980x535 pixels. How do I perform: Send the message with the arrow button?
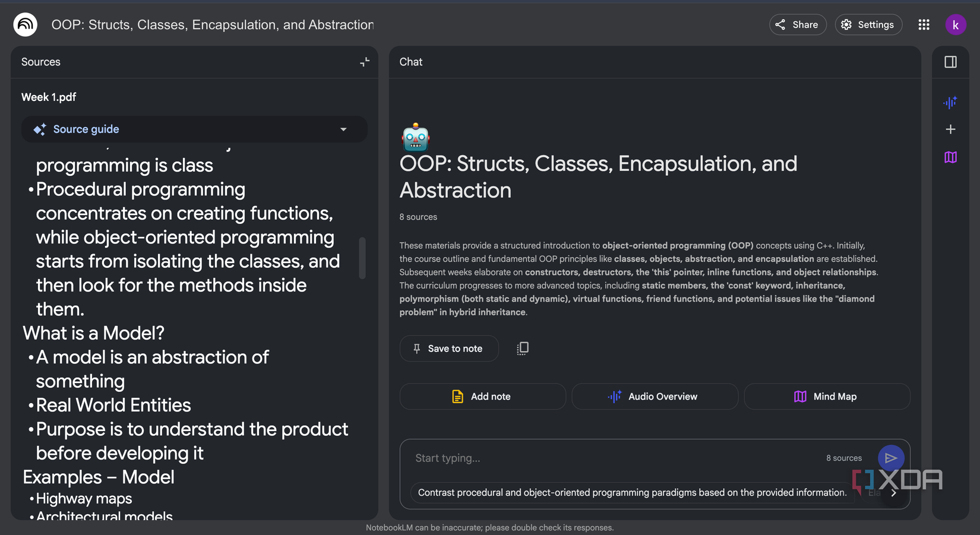coord(891,458)
